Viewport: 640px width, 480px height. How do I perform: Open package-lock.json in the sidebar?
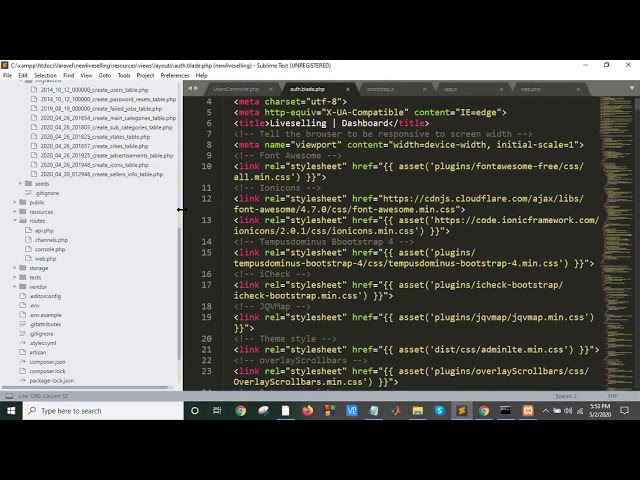click(x=51, y=381)
